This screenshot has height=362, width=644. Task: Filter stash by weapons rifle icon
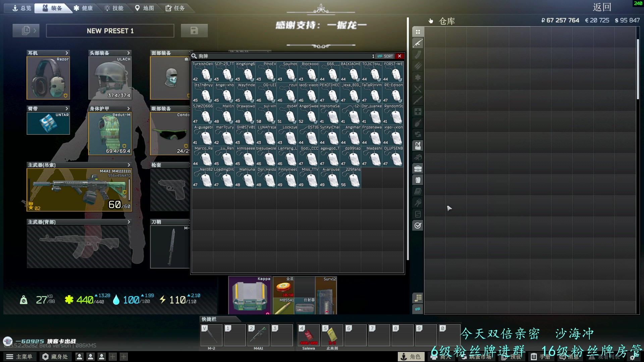[x=418, y=43]
